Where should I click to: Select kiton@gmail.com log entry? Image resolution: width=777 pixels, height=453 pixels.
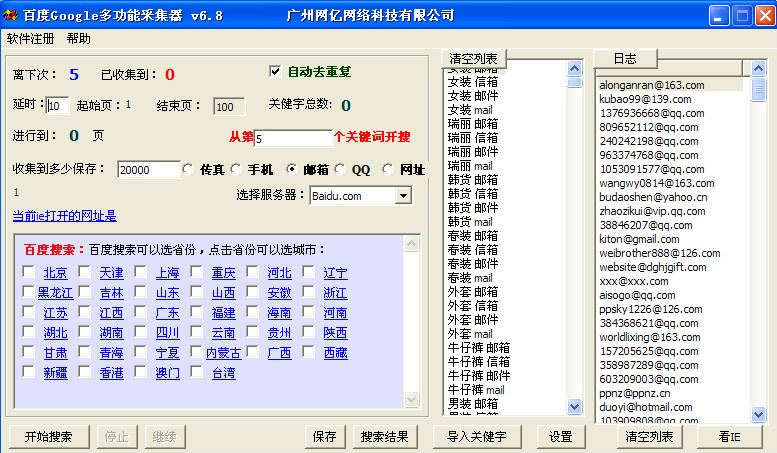[x=639, y=239]
